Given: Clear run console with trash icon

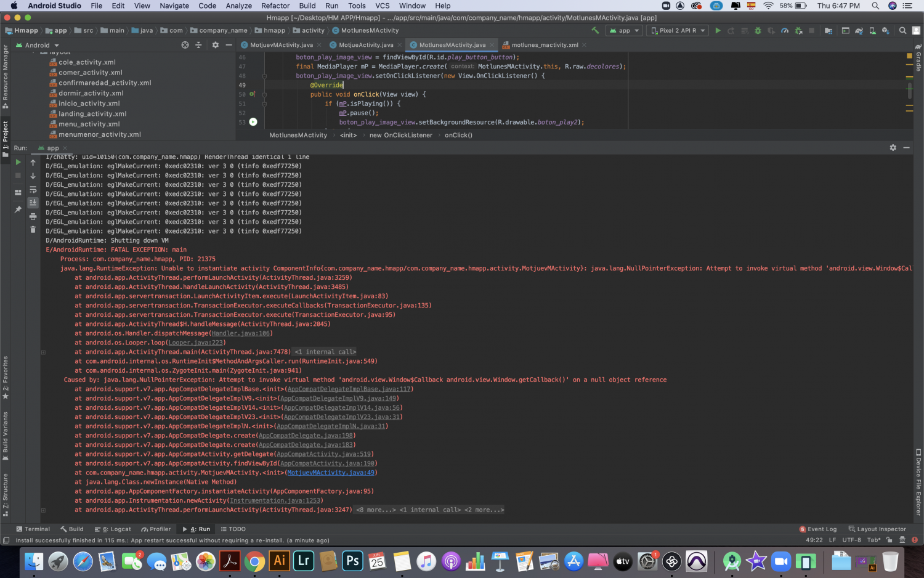Looking at the screenshot, I should click(33, 230).
